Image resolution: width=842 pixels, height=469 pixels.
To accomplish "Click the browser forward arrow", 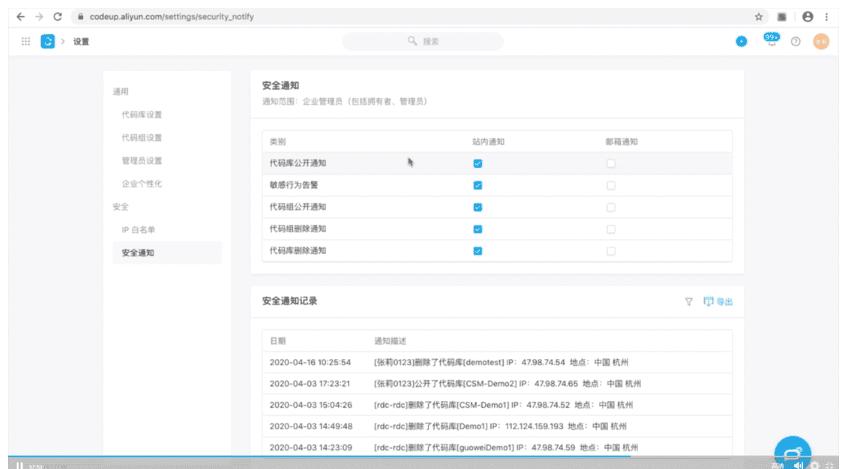I will click(x=39, y=17).
